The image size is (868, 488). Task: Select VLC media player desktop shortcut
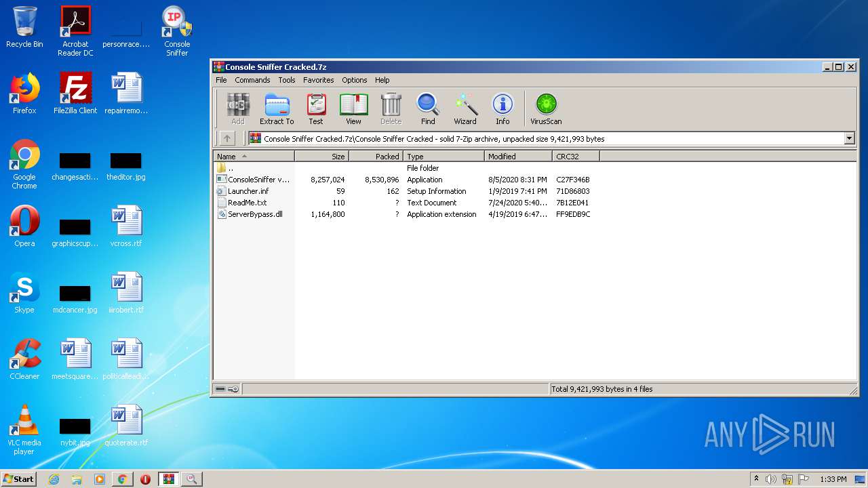[x=24, y=430]
